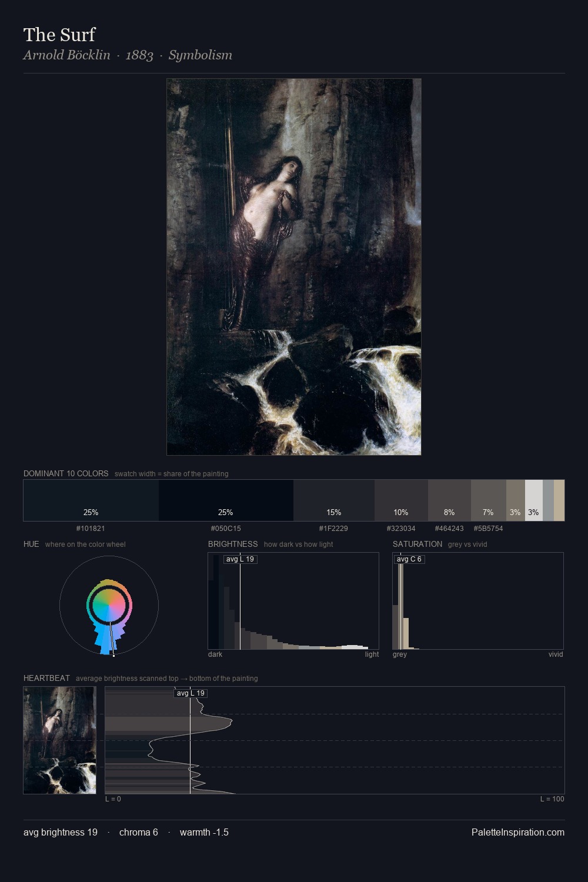Click the 'avg L 19' label in Heartbeat chart

tap(191, 693)
